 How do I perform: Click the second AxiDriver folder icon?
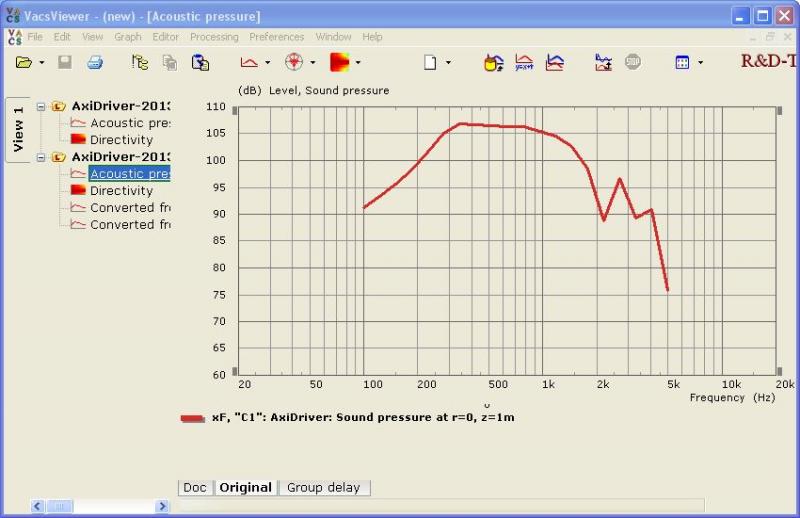59,157
